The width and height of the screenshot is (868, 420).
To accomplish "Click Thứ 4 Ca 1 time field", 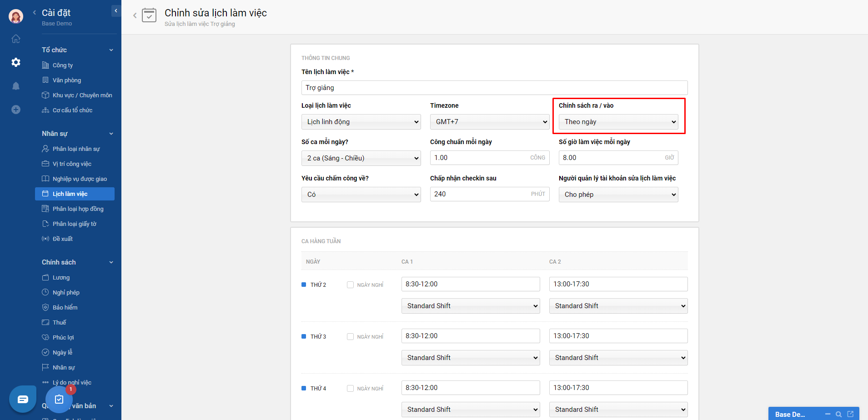I will click(x=471, y=388).
